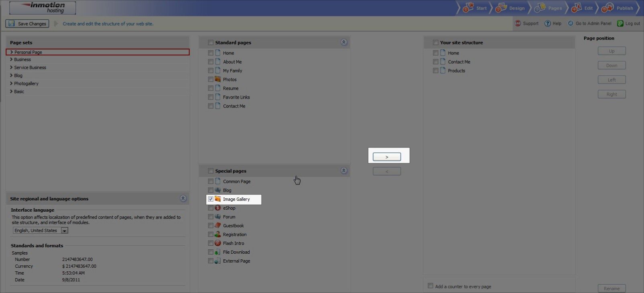Collapse the Standard pages panel

[x=344, y=42]
